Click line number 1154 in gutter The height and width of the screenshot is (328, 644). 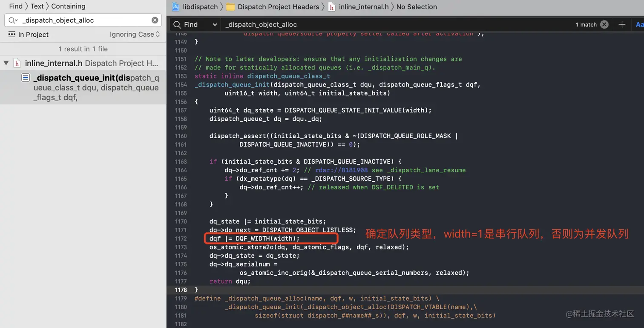click(181, 84)
